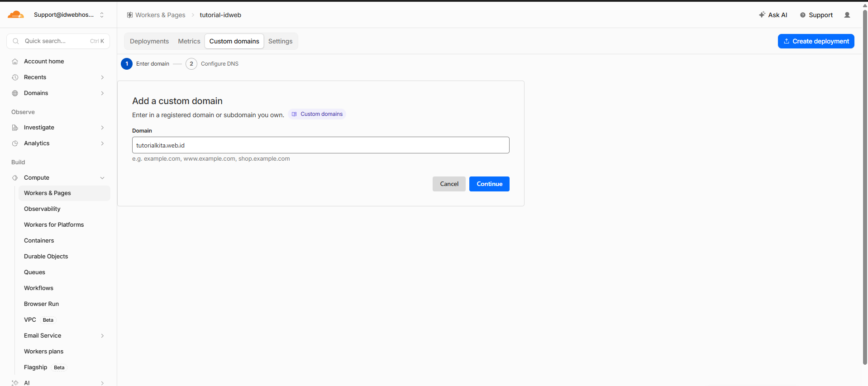Open Workers for Platforms
The width and height of the screenshot is (868, 386).
[54, 225]
